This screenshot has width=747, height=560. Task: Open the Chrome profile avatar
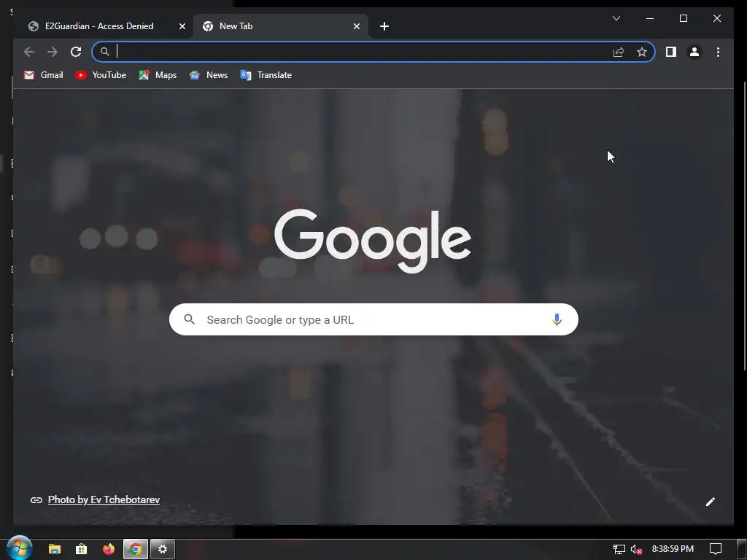694,52
